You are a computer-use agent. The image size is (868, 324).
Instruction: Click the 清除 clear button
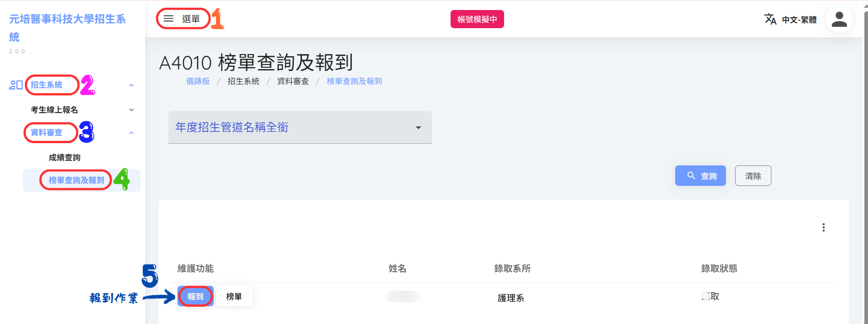click(x=753, y=175)
